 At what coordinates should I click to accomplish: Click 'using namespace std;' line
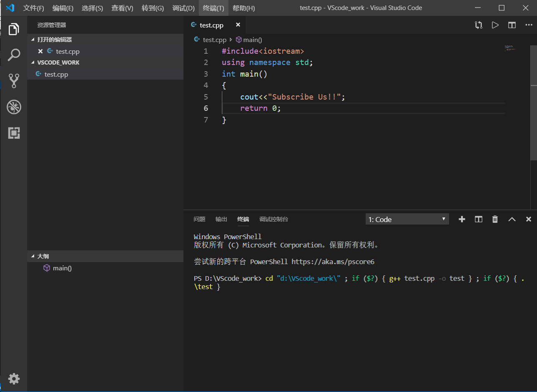(x=267, y=62)
